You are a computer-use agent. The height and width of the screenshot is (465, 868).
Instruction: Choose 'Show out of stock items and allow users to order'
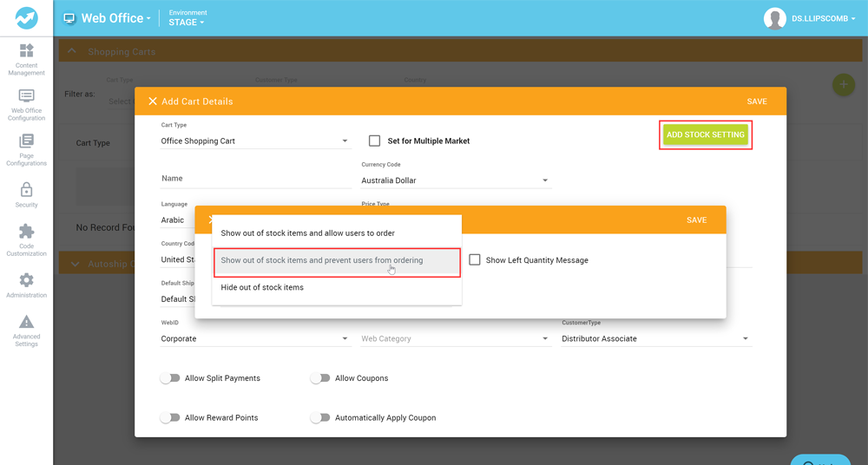[307, 233]
